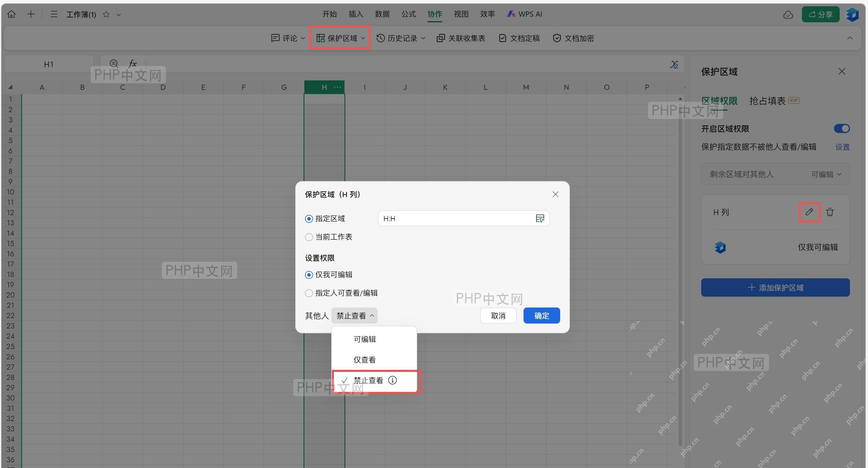Click the range selector icon in H:H field
Image resolution: width=868 pixels, height=468 pixels.
pos(540,218)
